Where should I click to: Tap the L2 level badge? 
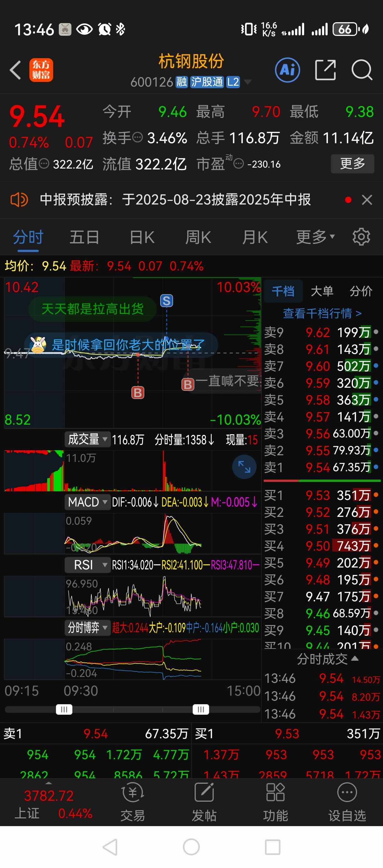[233, 82]
